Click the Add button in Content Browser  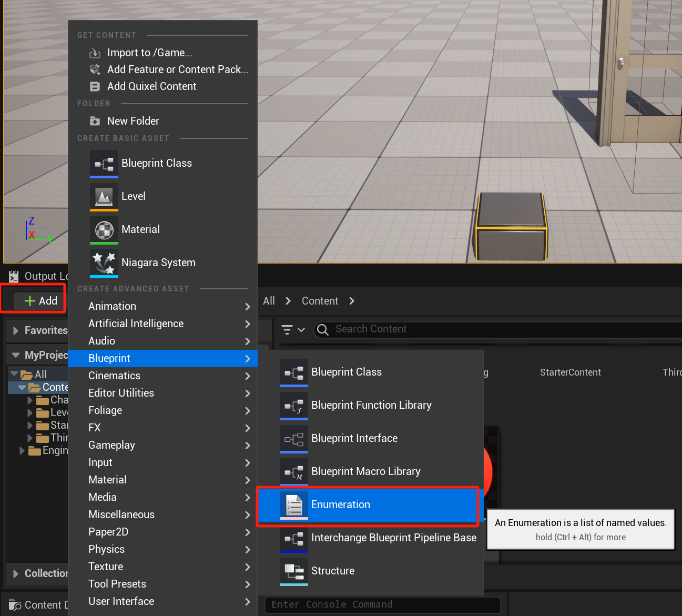click(x=40, y=301)
